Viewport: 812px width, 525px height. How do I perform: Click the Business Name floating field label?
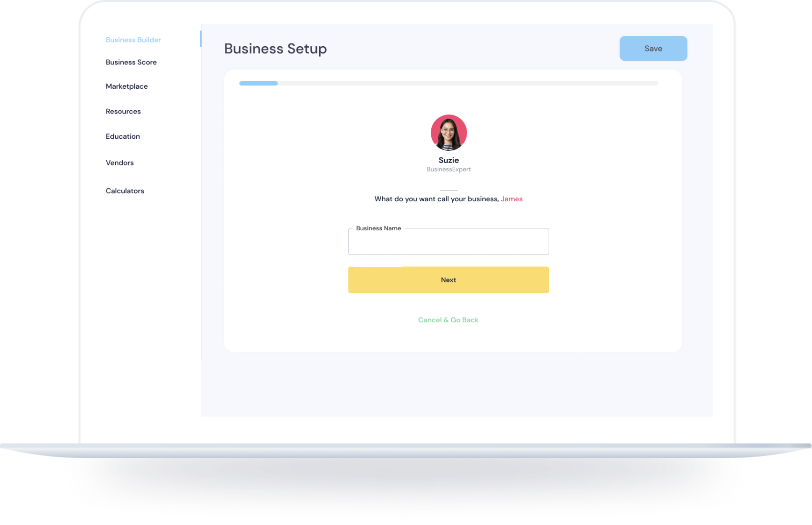tap(378, 228)
